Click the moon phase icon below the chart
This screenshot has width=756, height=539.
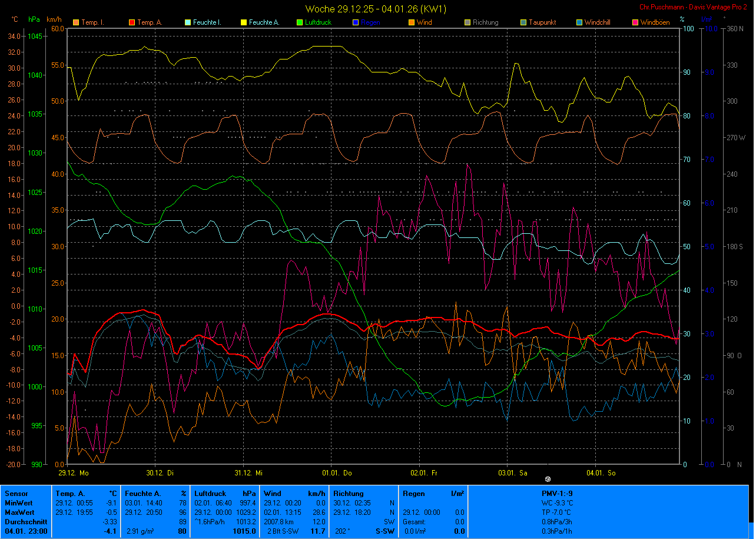click(548, 479)
